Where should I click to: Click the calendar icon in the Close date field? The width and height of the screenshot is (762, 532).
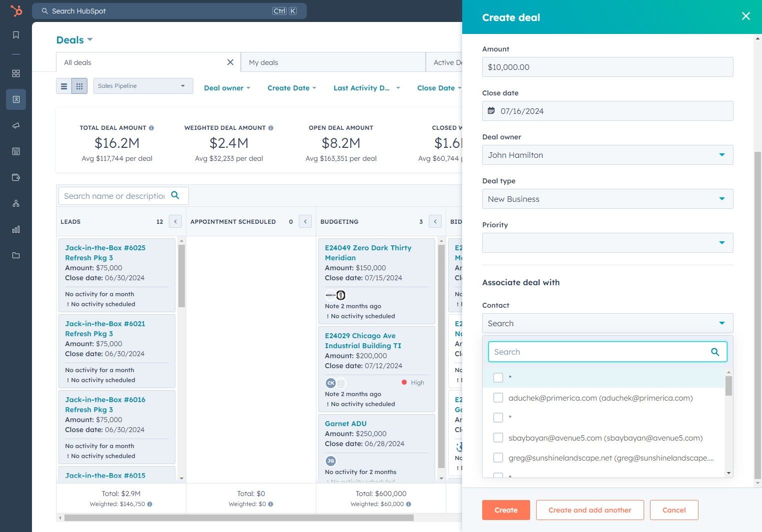491,110
